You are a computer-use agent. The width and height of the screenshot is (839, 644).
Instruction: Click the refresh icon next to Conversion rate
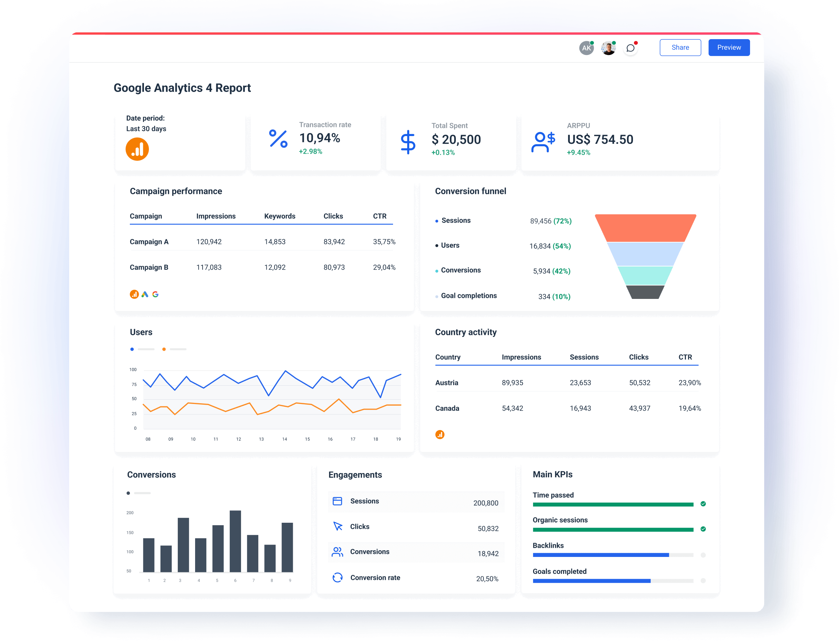[337, 577]
